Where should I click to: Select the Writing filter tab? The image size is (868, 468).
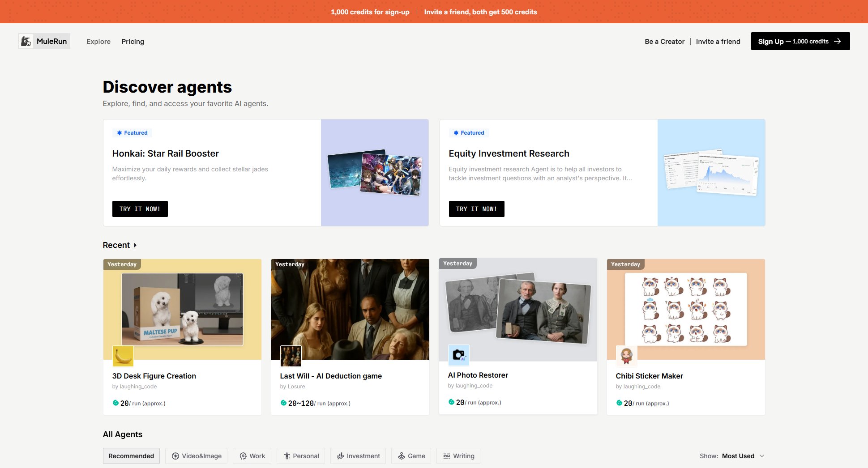(x=458, y=456)
